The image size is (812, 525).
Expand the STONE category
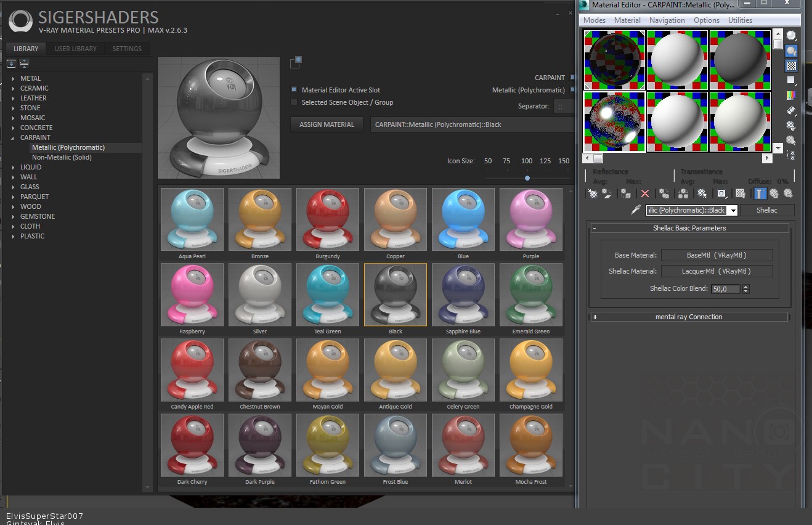coord(13,108)
